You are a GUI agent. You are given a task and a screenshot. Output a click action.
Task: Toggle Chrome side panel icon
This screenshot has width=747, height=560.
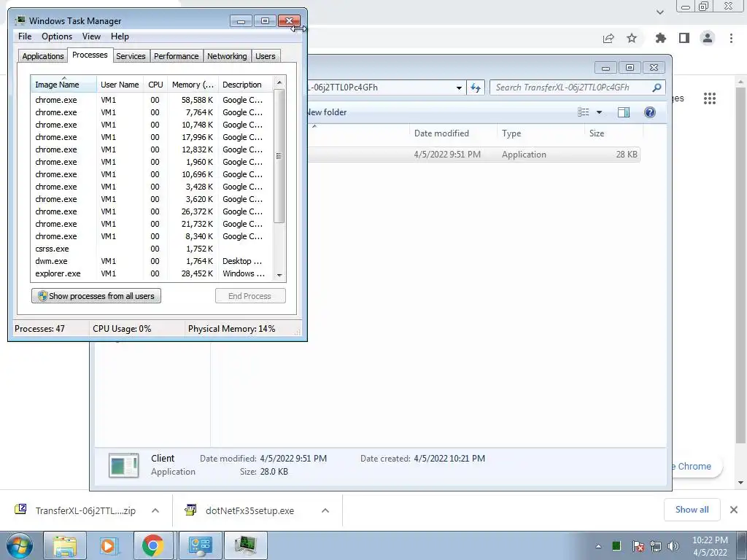pyautogui.click(x=684, y=38)
